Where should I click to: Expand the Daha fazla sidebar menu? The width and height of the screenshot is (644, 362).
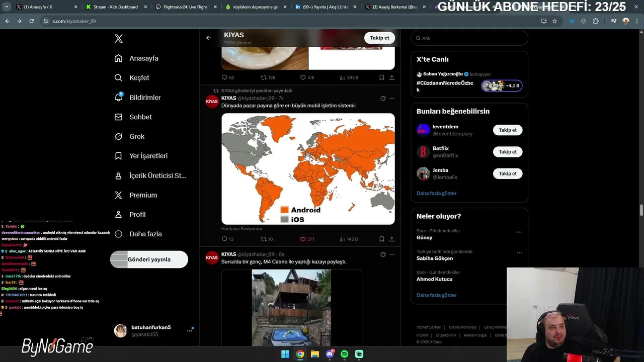point(138,234)
